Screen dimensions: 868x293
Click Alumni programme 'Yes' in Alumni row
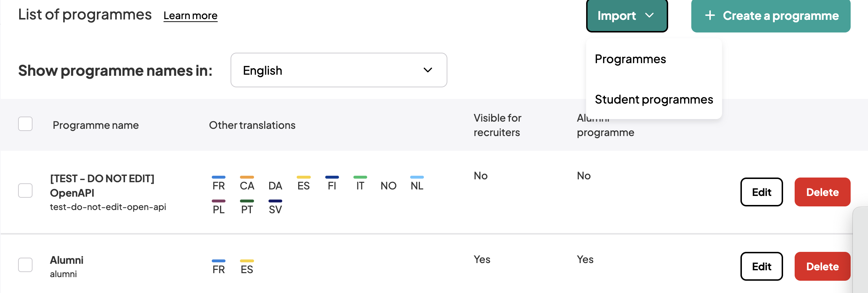[585, 259]
